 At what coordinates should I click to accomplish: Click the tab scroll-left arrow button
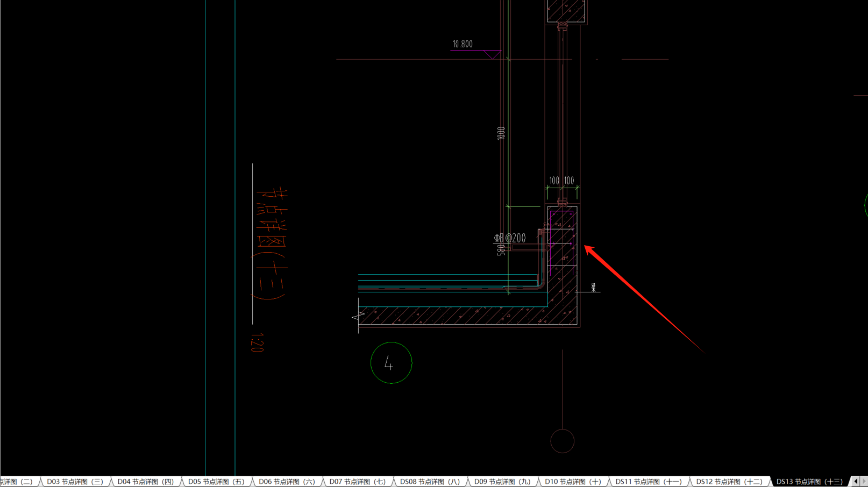856,482
